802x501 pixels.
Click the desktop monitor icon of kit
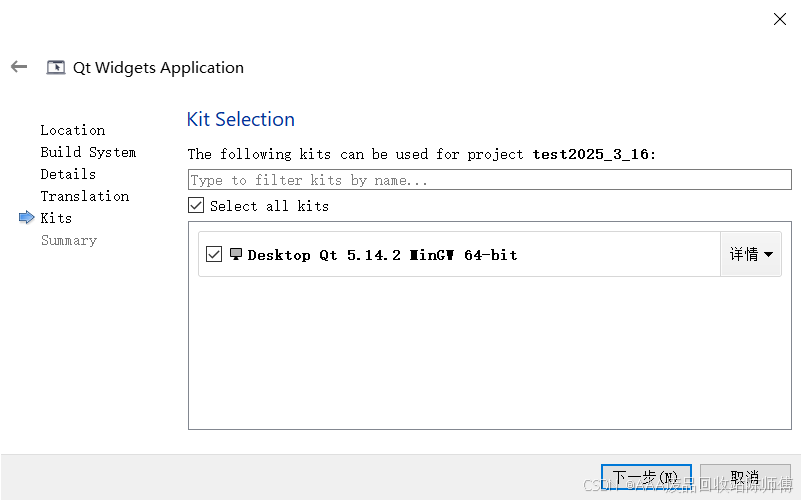235,254
